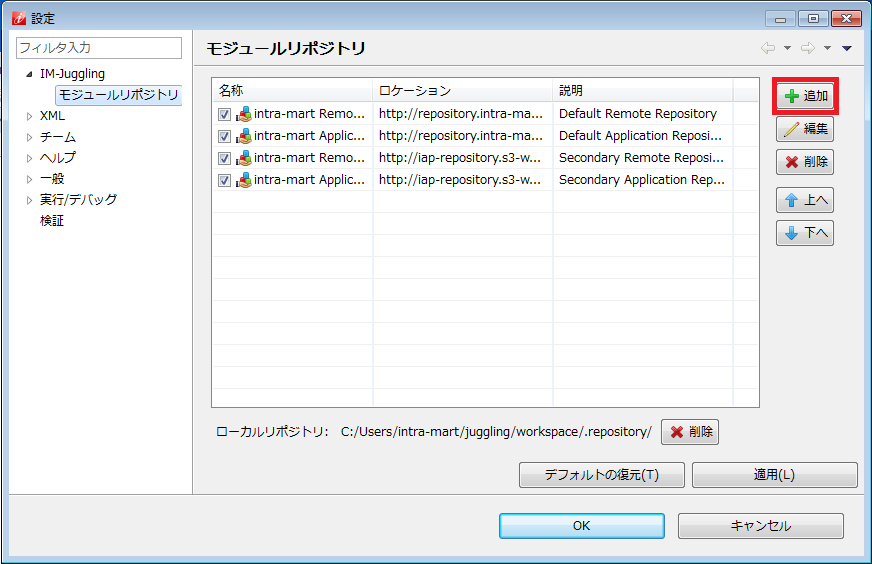Click repository icon in Default Remote Repository row

[x=244, y=115]
